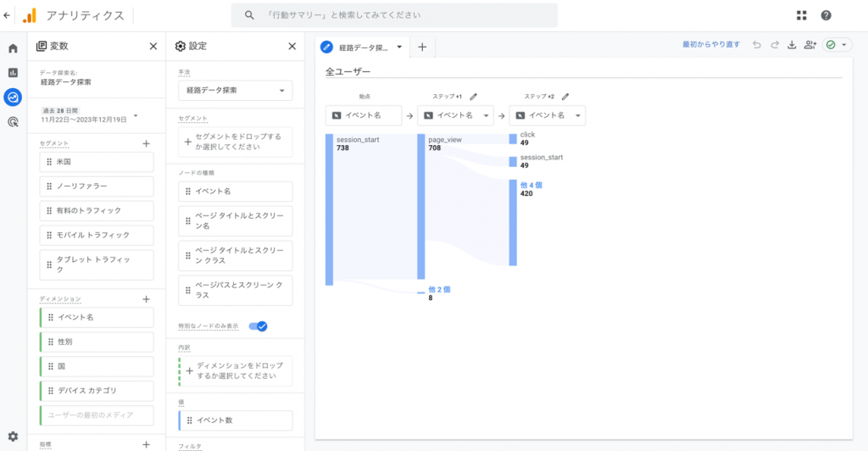The image size is (868, 451).
Task: Add a new exploration tab
Action: pyautogui.click(x=421, y=47)
